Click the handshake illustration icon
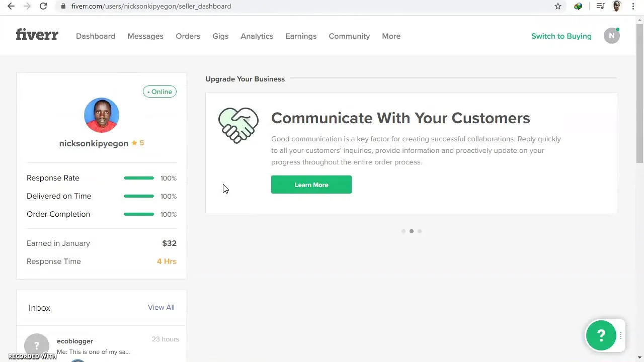This screenshot has height=362, width=644. pyautogui.click(x=238, y=125)
